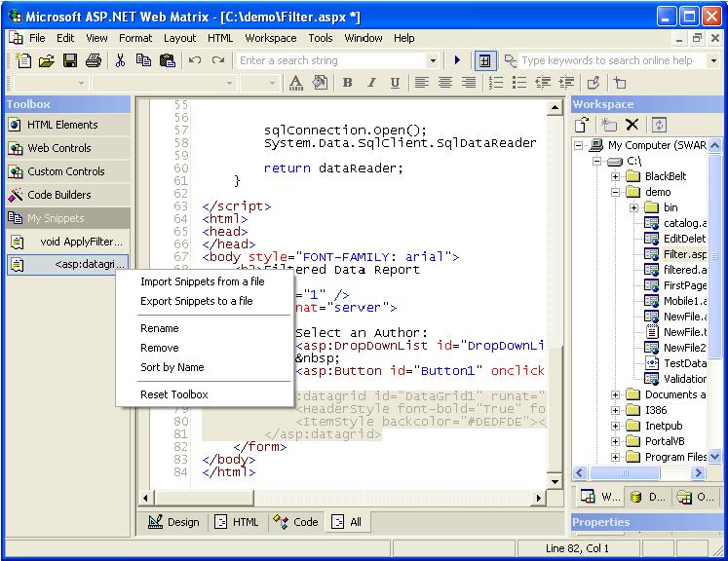
Task: Align text center
Action: [x=445, y=83]
